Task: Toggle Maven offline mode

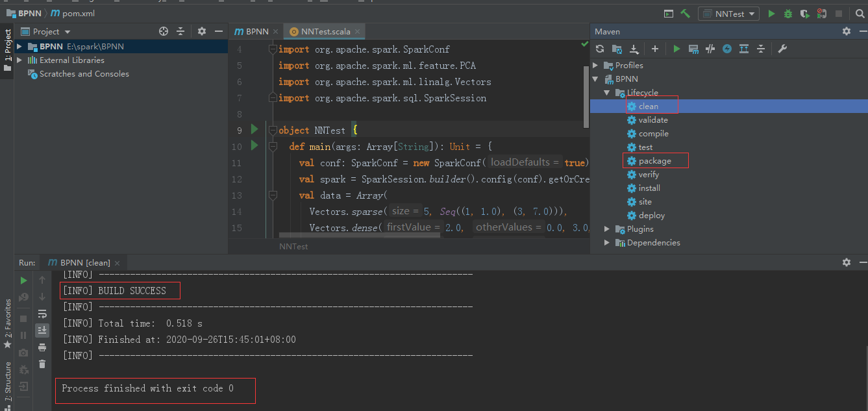Action: point(726,48)
